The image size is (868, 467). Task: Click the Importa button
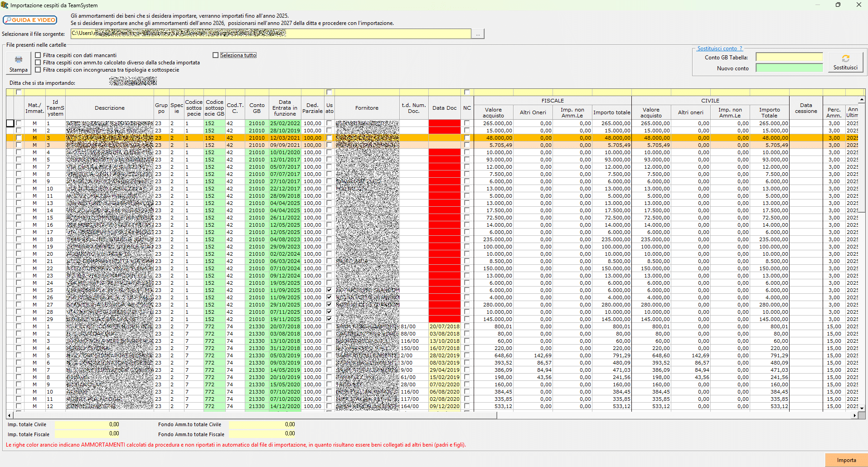point(846,460)
